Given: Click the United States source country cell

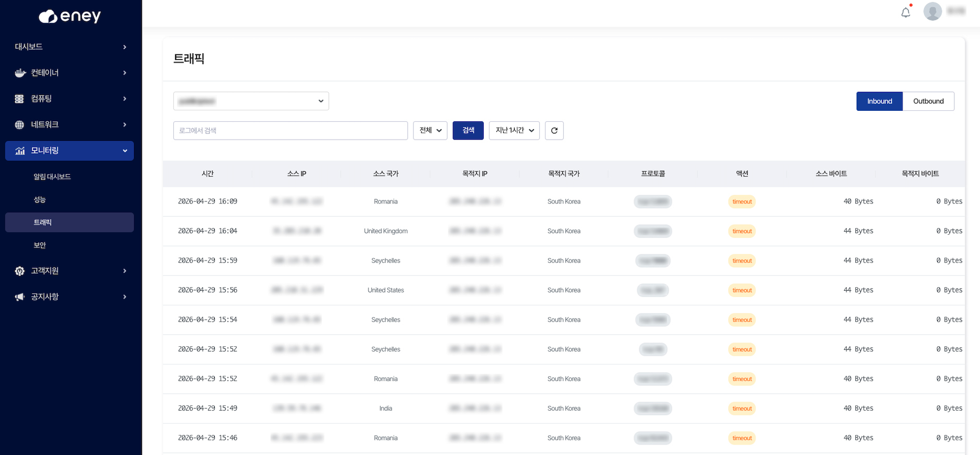Looking at the screenshot, I should click(386, 290).
